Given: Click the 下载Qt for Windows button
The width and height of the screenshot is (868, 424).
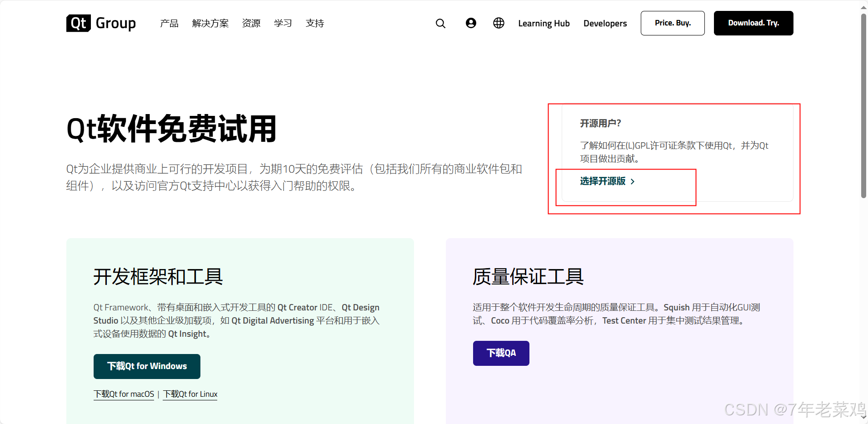Looking at the screenshot, I should click(147, 366).
